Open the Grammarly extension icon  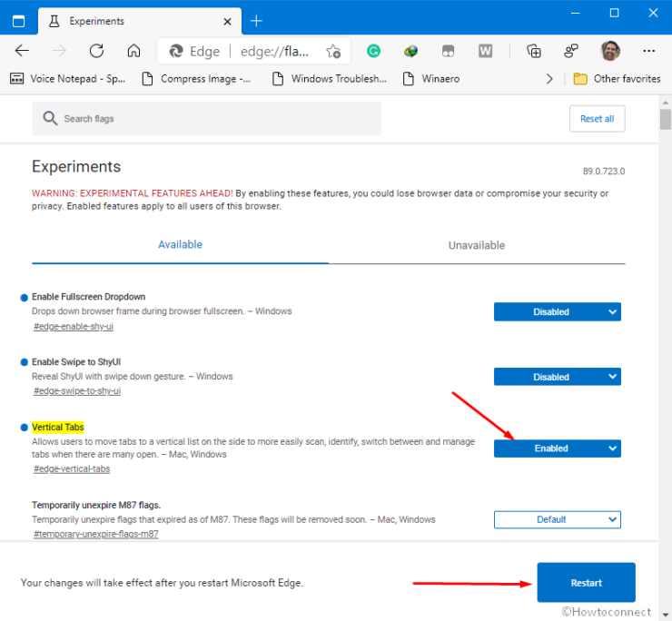(x=373, y=52)
